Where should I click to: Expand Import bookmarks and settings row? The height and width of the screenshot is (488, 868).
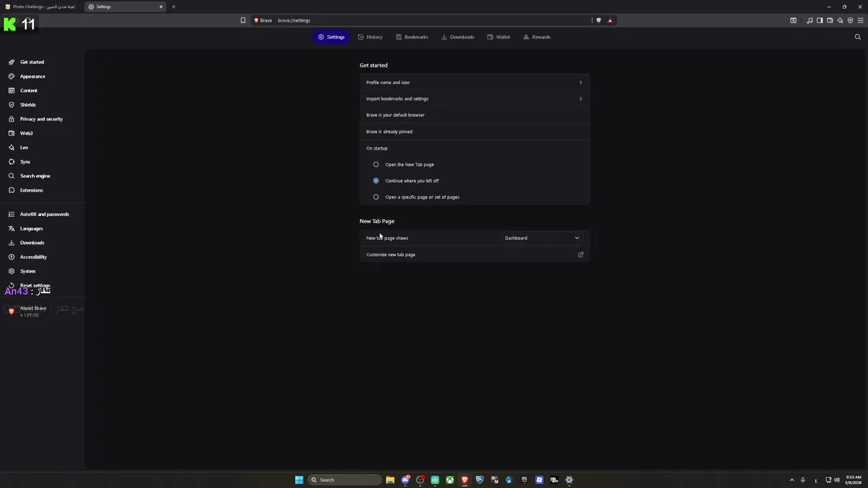pos(475,98)
